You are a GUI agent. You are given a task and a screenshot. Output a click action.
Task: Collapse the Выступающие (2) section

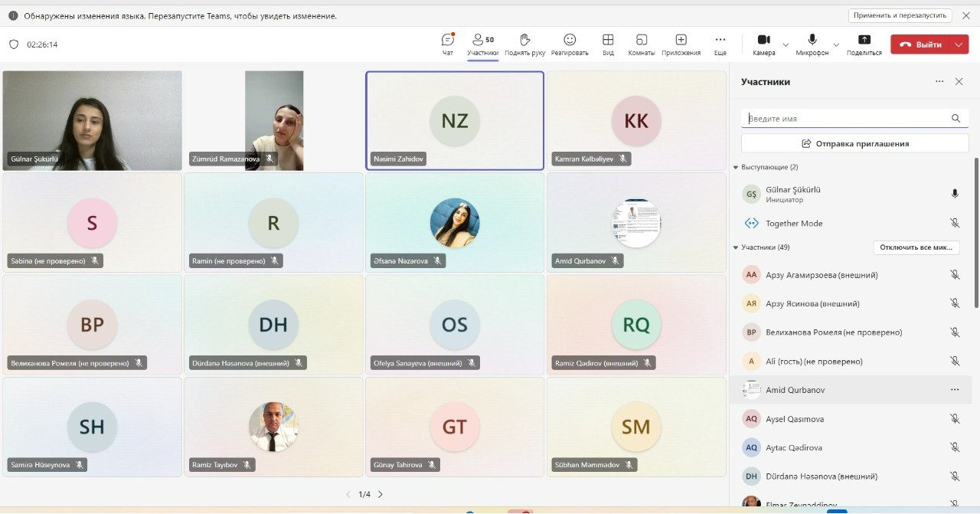(x=737, y=167)
